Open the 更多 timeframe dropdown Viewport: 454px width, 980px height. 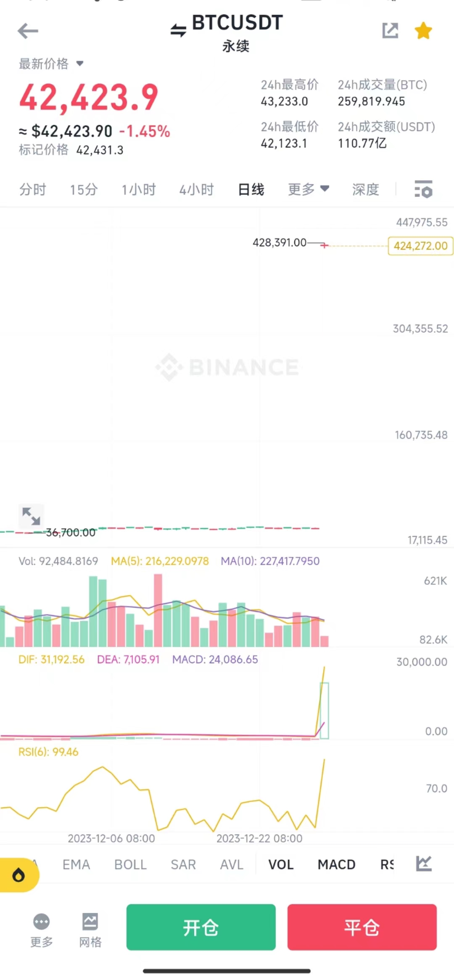(308, 189)
